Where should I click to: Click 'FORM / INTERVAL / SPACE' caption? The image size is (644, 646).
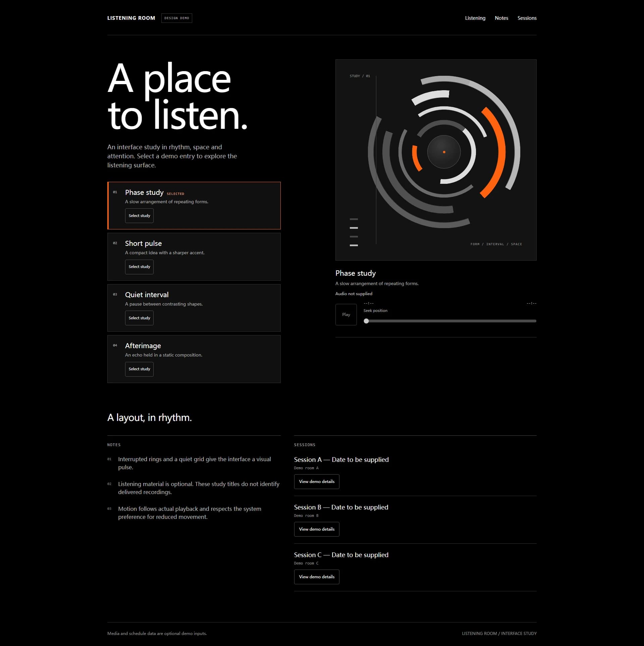496,244
